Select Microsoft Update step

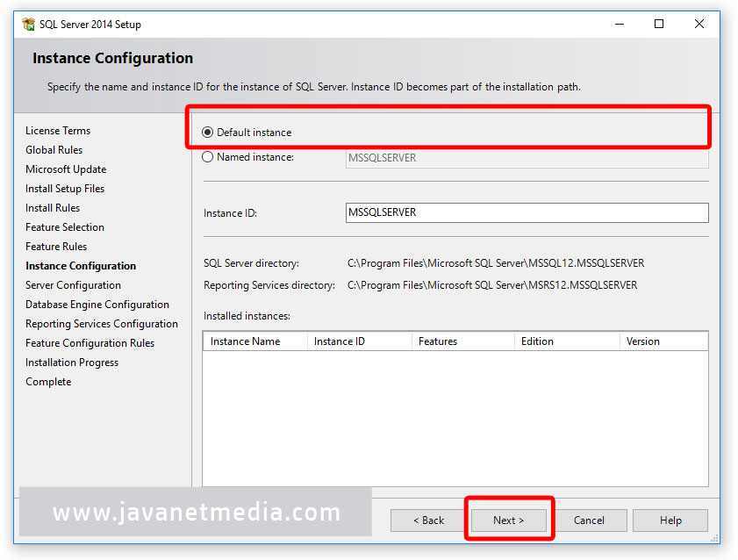point(66,169)
